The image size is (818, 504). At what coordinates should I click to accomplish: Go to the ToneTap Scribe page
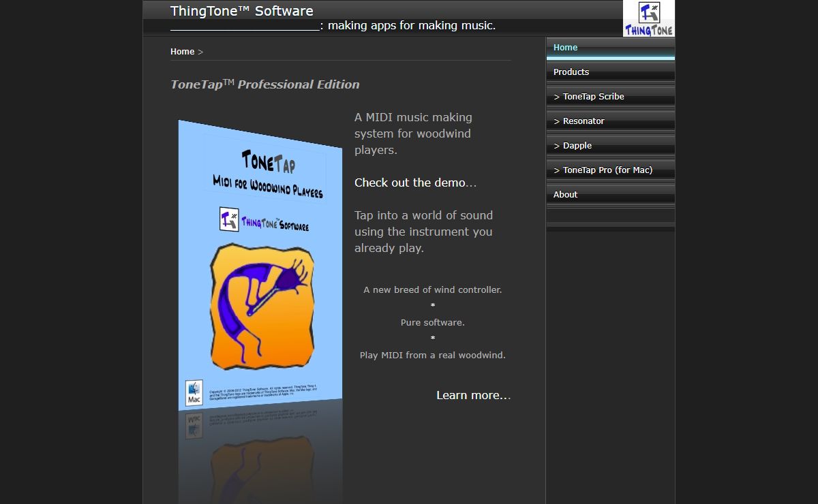click(x=611, y=97)
